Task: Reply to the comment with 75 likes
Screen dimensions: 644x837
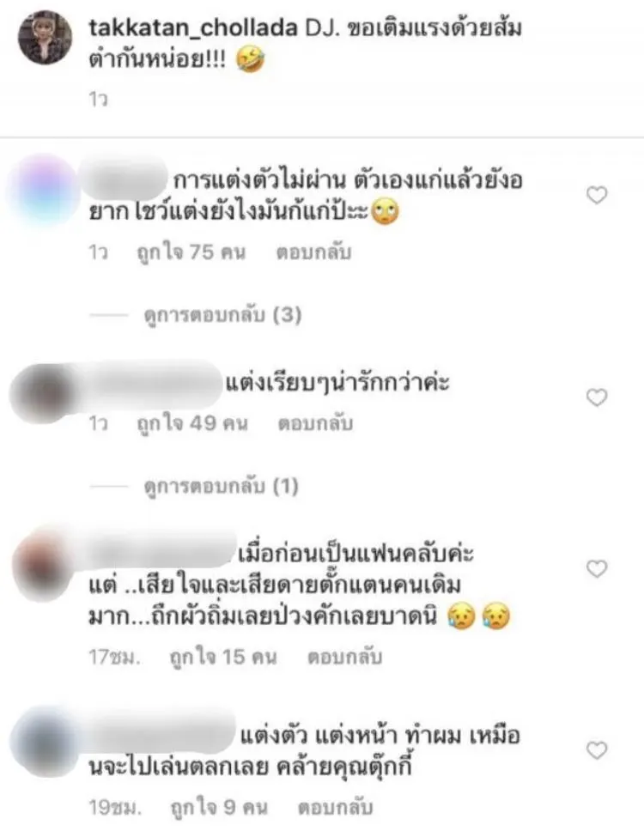Action: pos(313,252)
